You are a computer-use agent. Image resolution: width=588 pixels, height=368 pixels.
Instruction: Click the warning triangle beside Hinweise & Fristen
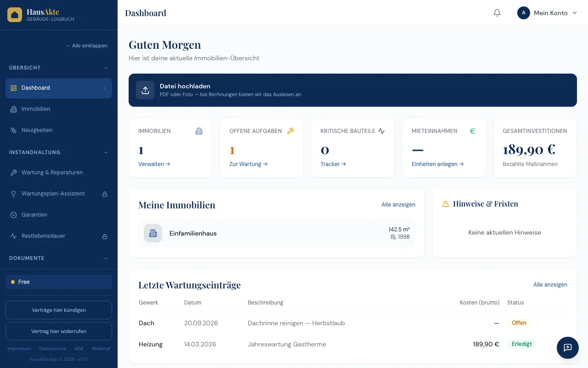(x=445, y=204)
